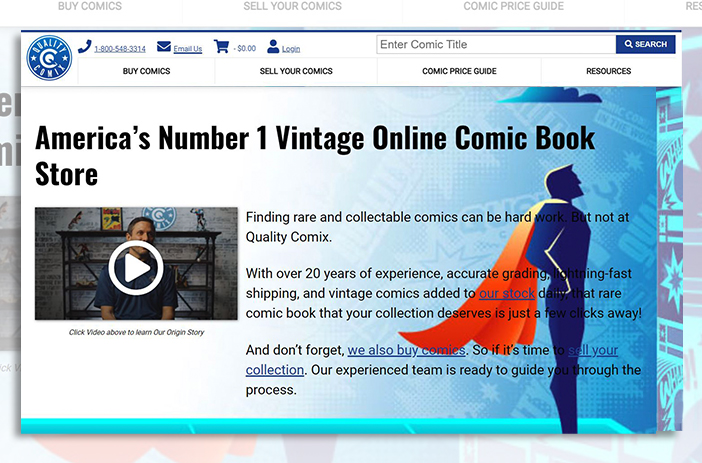Image resolution: width=702 pixels, height=463 pixels.
Task: Open the Login link
Action: tap(291, 49)
